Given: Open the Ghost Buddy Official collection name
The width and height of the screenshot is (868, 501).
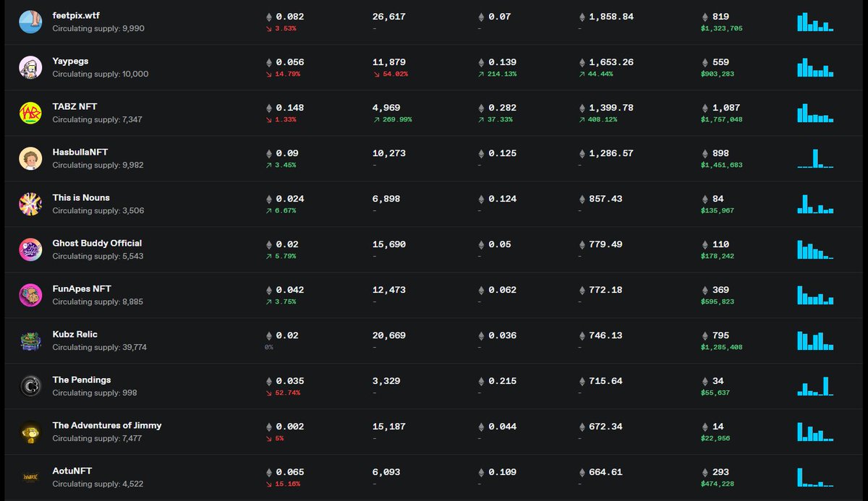Looking at the screenshot, I should pos(97,244).
